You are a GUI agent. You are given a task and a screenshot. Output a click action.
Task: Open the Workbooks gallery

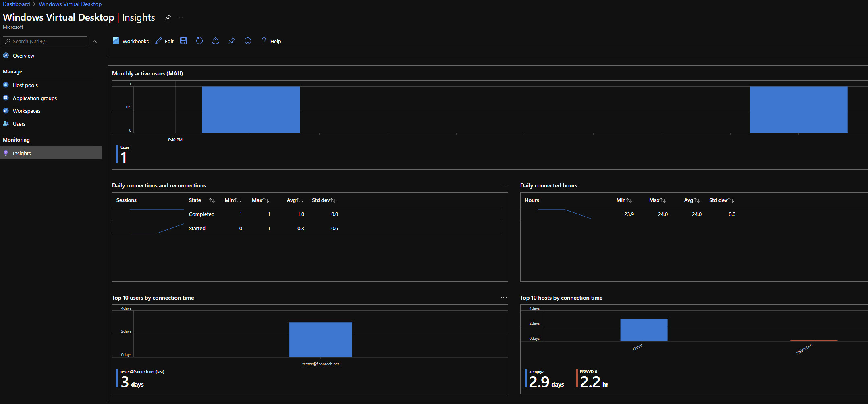click(x=131, y=41)
